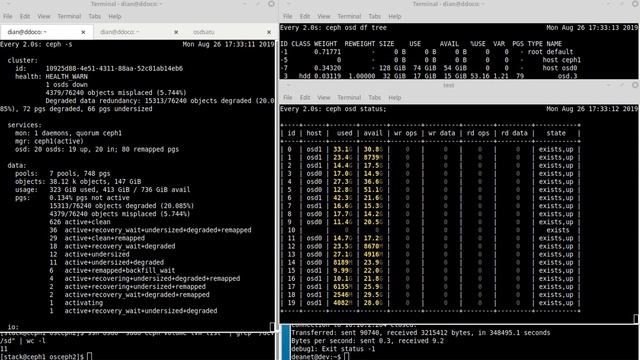Open View menu in left terminal window
Image resolution: width=640 pixels, height=360 pixels.
tap(44, 16)
